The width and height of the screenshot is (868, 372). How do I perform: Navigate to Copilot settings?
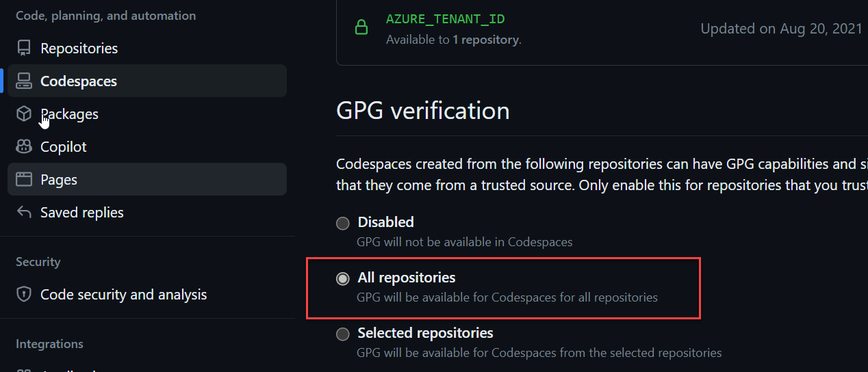tap(147, 147)
